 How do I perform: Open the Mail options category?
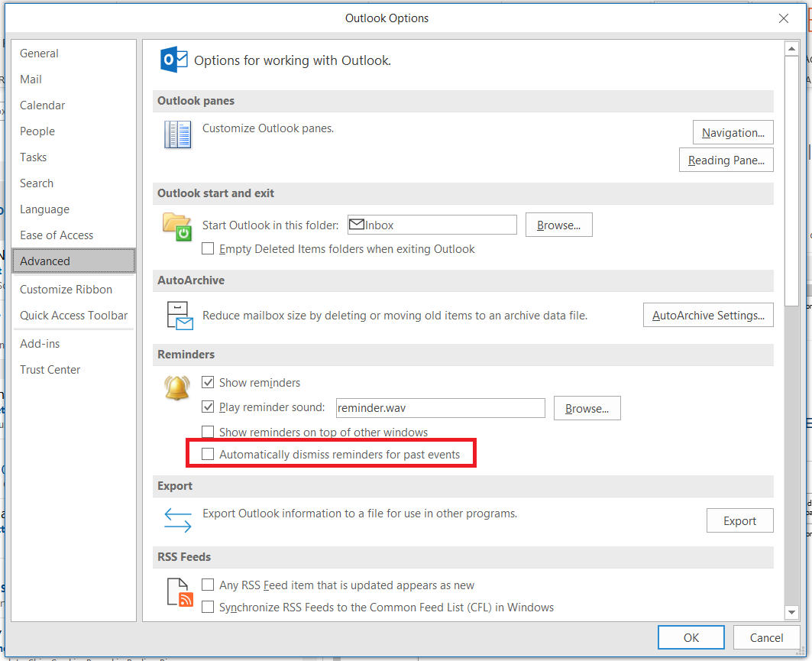pyautogui.click(x=73, y=79)
